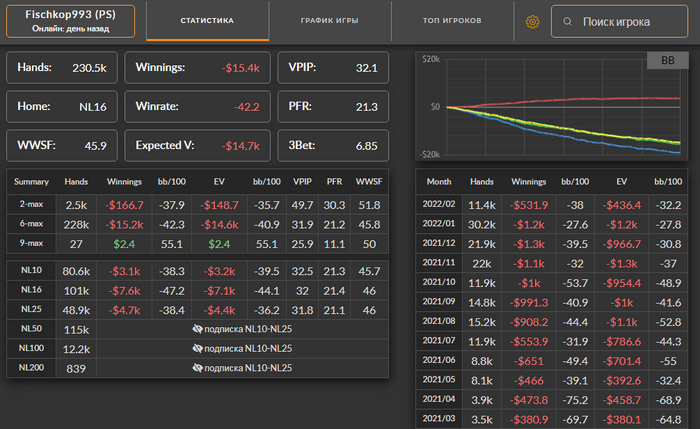Click the -$7.6k winnings in NL16 row

pyautogui.click(x=124, y=291)
